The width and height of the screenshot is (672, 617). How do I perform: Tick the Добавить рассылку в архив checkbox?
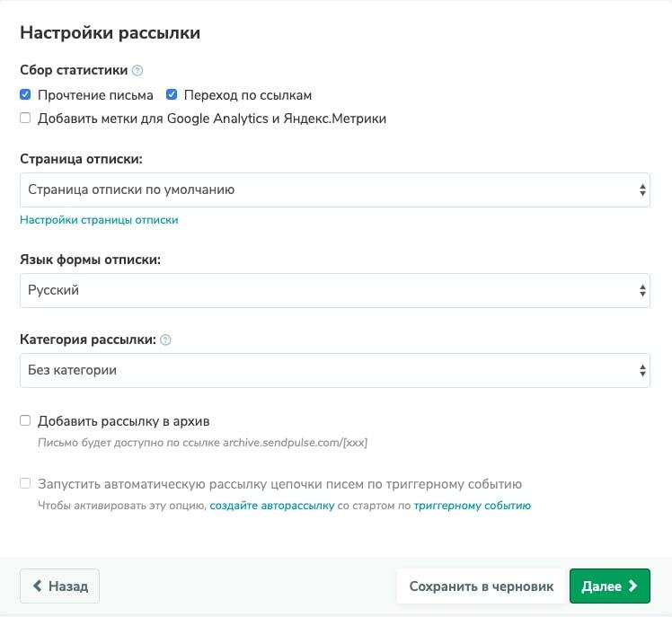(x=25, y=420)
